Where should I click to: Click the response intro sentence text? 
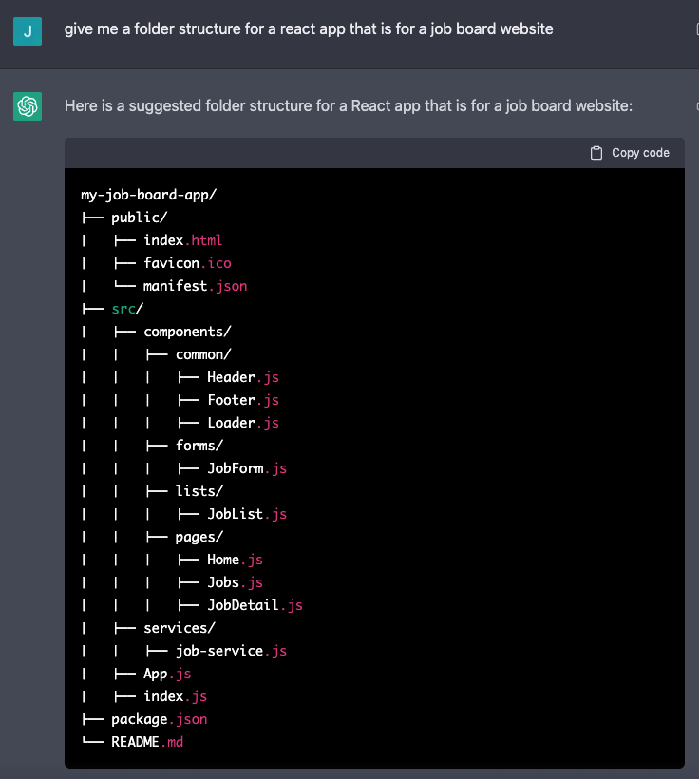[x=348, y=105]
